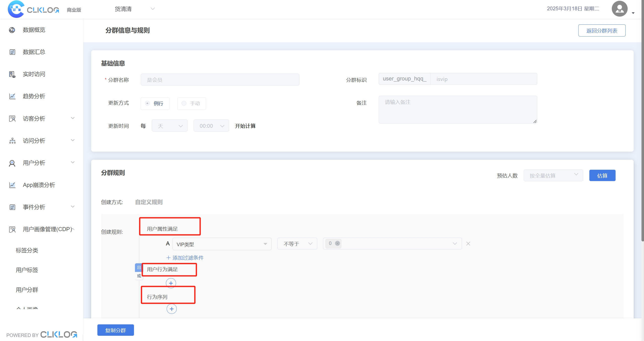Click the 实时访问 sidebar icon
The height and width of the screenshot is (341, 644).
click(12, 74)
